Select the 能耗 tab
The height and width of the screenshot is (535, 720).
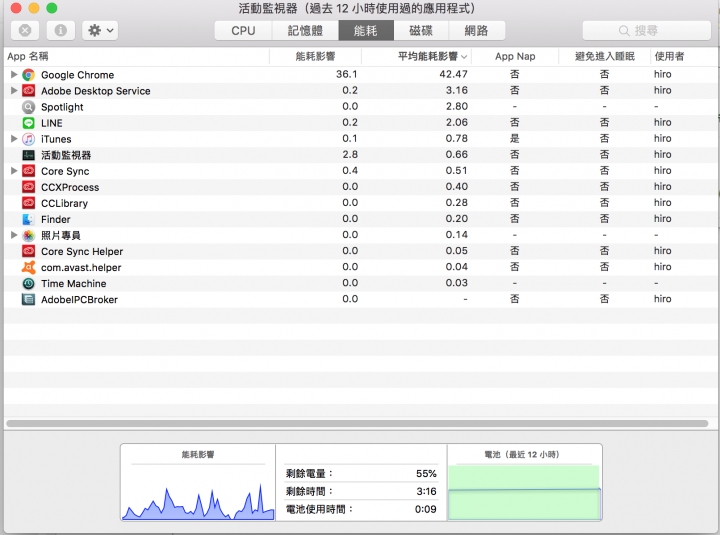coord(366,30)
